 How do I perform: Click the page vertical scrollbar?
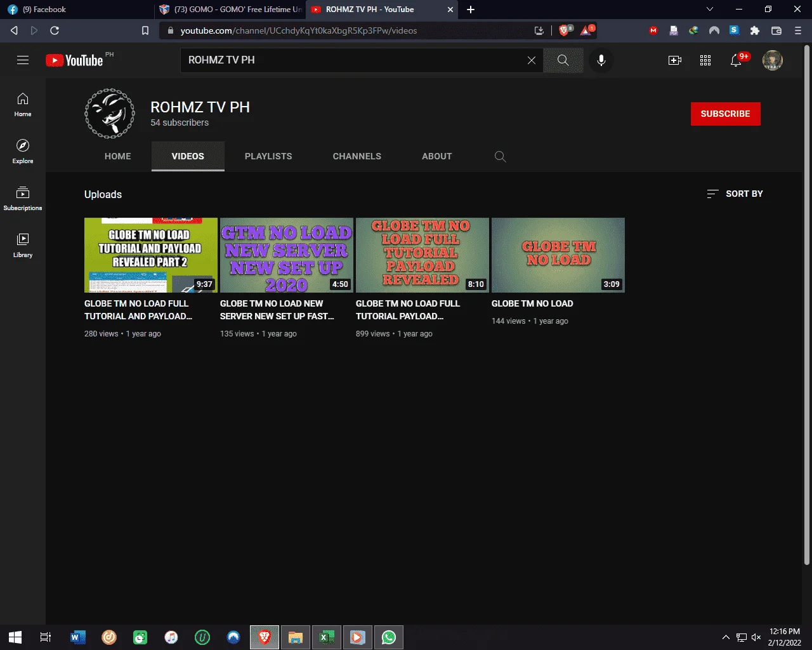[x=807, y=305]
